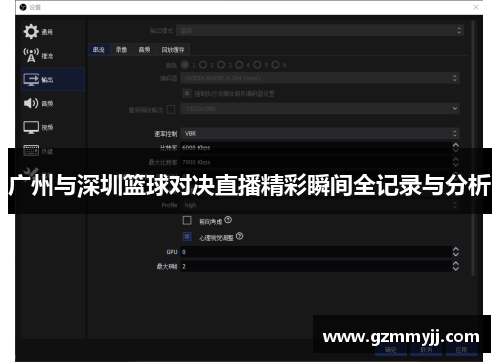Select the Output (输出) section icon
The image size is (500, 362).
tap(31, 79)
